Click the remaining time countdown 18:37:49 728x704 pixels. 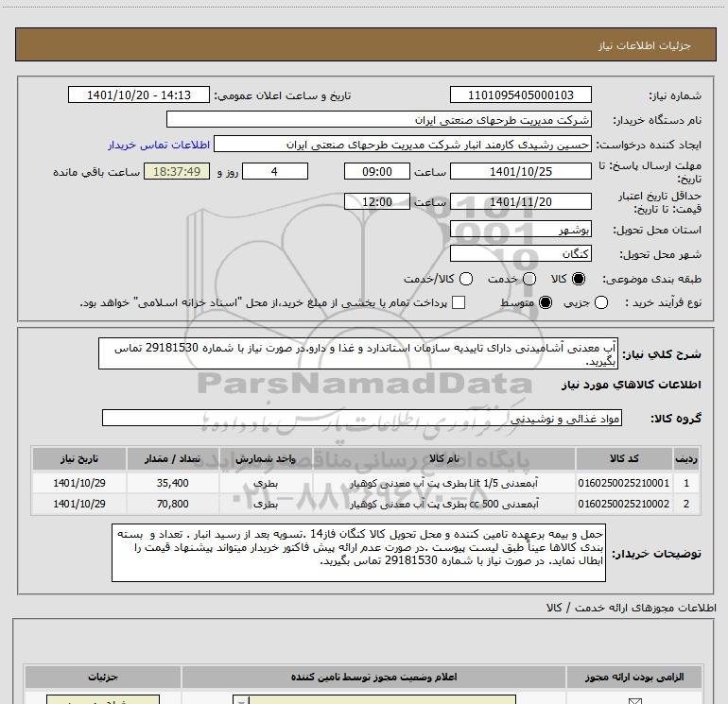point(177,171)
